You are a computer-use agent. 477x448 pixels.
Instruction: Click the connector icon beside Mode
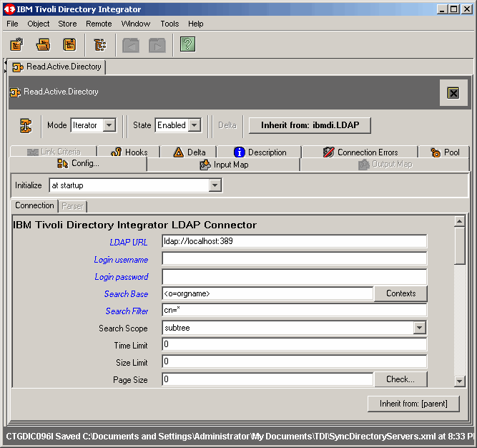tap(26, 125)
